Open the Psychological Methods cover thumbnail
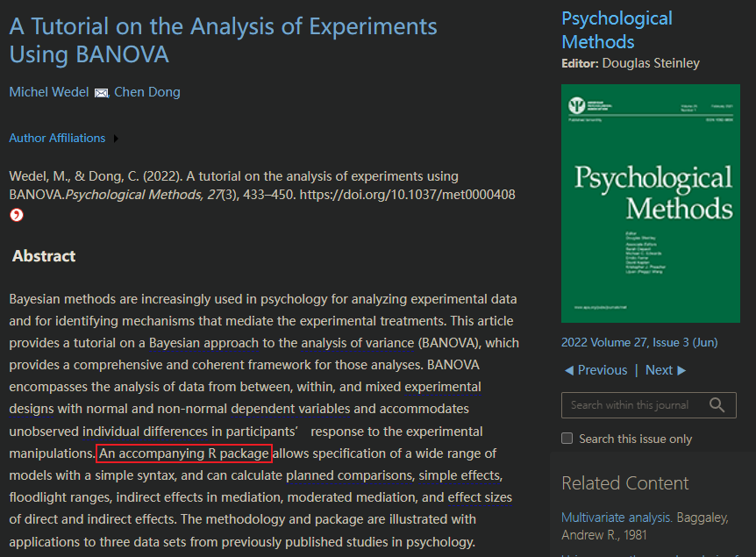This screenshot has height=557, width=756. point(648,203)
